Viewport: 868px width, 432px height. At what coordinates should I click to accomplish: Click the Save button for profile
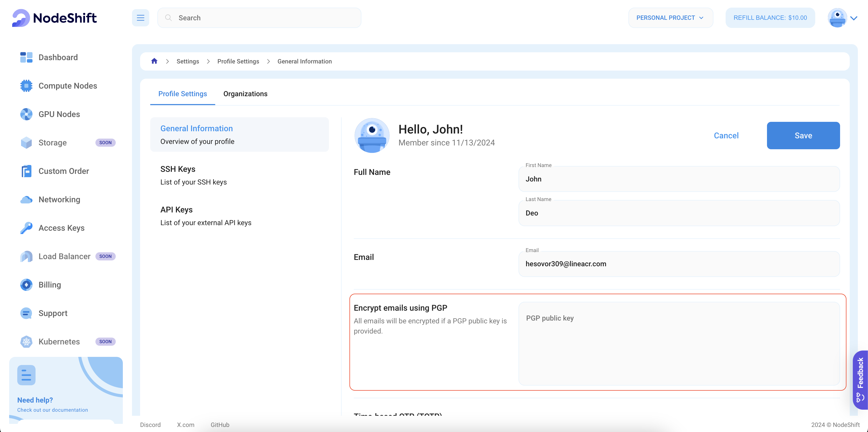804,135
